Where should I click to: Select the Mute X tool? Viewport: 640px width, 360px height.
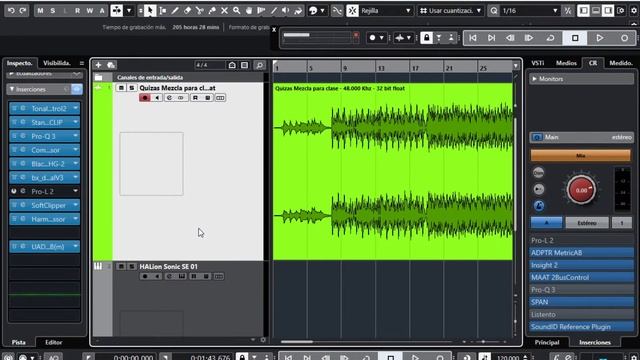point(224,11)
